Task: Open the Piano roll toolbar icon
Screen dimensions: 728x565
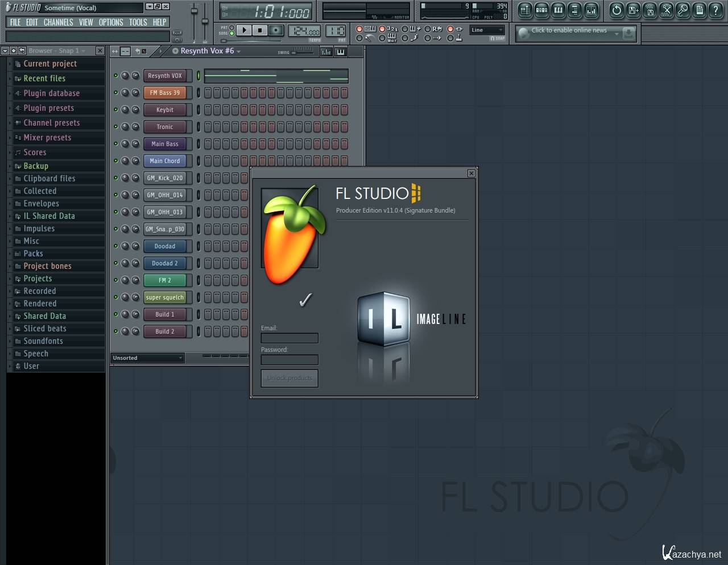Action: click(558, 10)
